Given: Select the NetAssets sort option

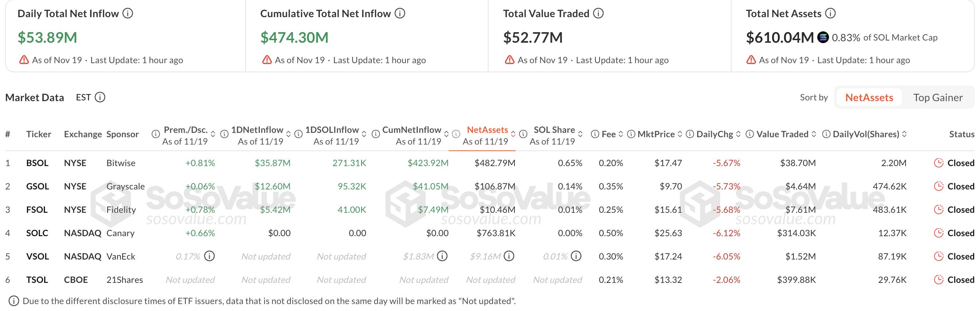Looking at the screenshot, I should (869, 97).
